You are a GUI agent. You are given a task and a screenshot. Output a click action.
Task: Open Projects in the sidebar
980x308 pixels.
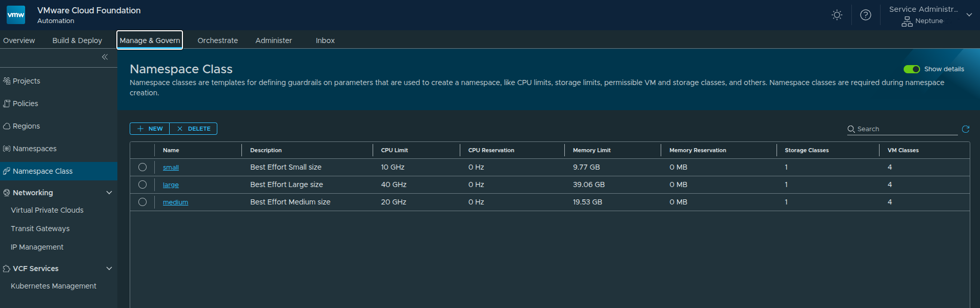pyautogui.click(x=26, y=81)
